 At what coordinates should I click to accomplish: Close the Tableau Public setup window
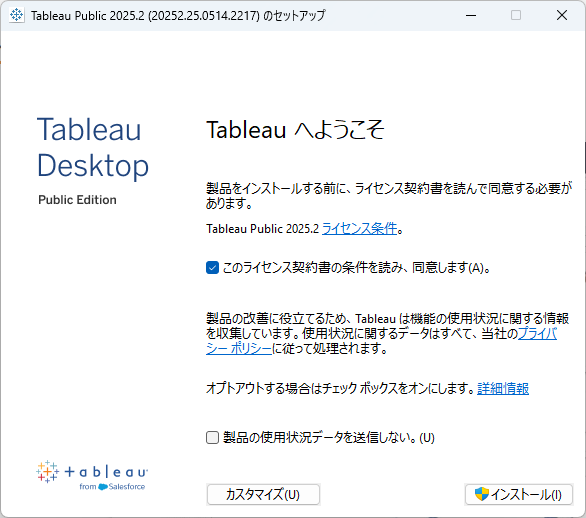coord(562,15)
